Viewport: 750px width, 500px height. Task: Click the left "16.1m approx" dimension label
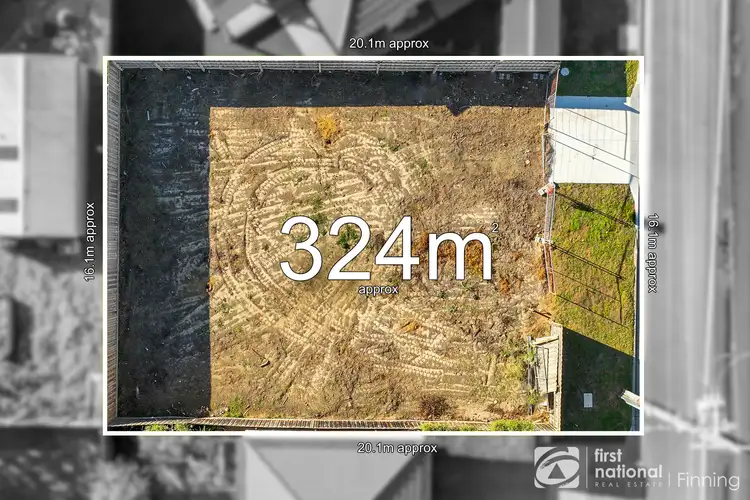click(89, 243)
